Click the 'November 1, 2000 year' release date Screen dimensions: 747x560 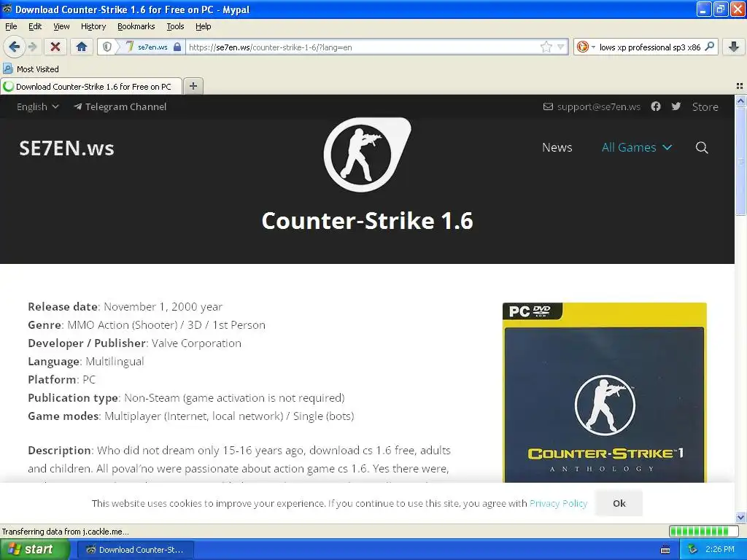click(x=163, y=307)
